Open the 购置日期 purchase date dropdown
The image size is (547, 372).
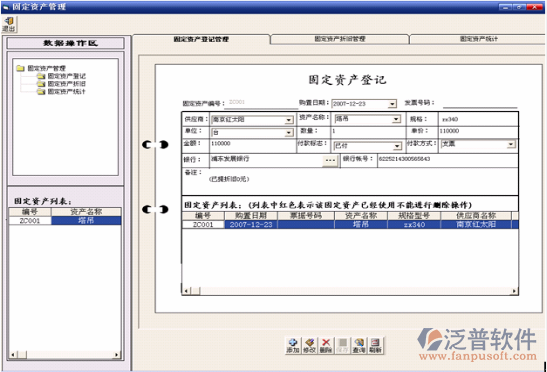tap(392, 104)
